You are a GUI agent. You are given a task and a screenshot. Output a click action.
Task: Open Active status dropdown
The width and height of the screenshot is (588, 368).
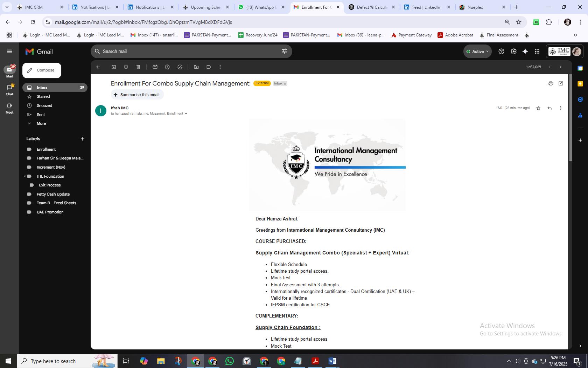(477, 52)
